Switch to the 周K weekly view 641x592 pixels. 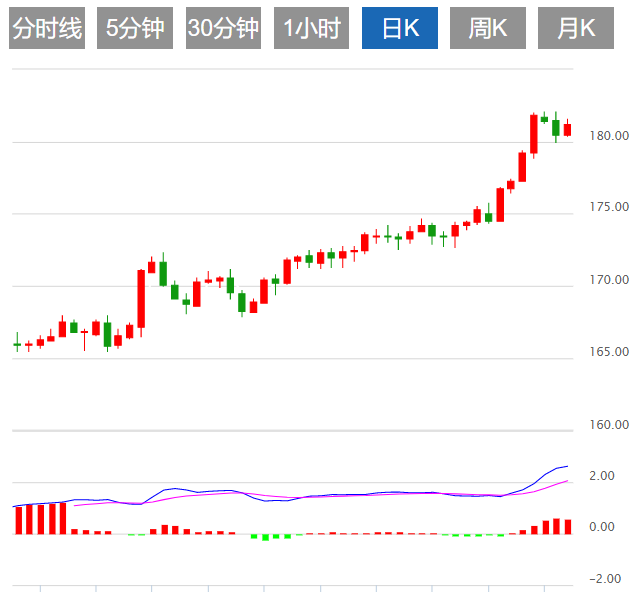coord(488,28)
